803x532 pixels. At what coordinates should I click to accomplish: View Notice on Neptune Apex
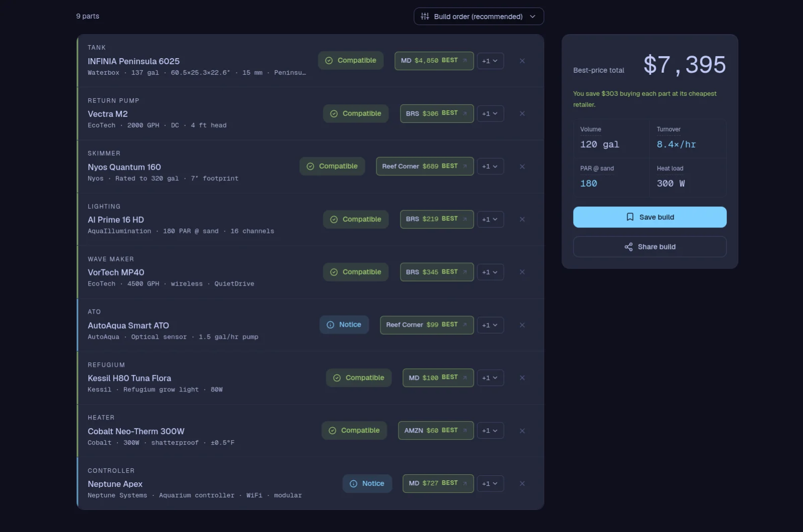click(367, 483)
